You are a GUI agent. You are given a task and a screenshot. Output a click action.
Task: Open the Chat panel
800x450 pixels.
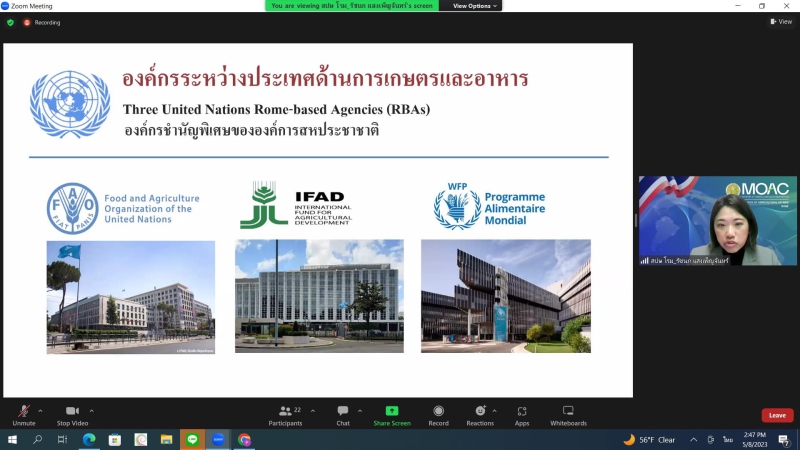tap(343, 415)
